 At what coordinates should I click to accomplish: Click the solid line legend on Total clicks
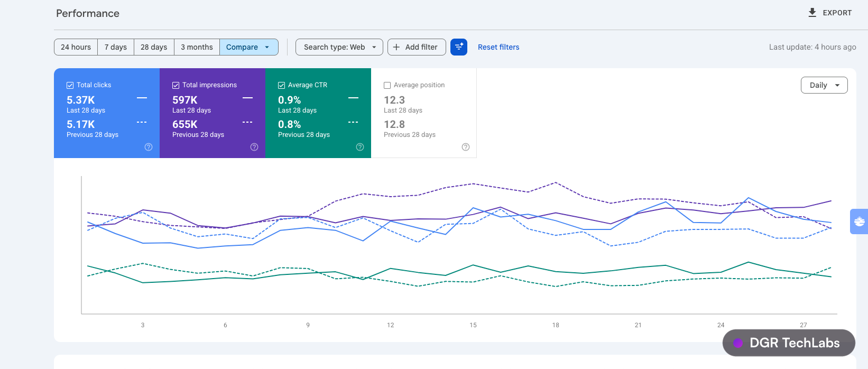coord(142,98)
